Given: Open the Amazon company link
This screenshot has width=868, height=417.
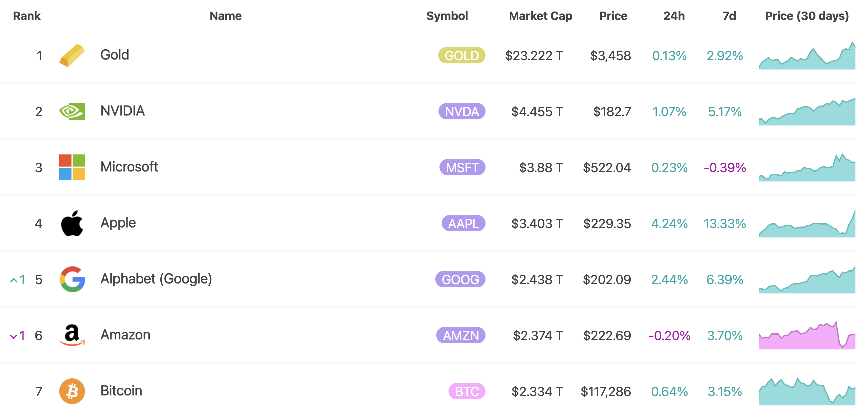Looking at the screenshot, I should click(x=125, y=335).
